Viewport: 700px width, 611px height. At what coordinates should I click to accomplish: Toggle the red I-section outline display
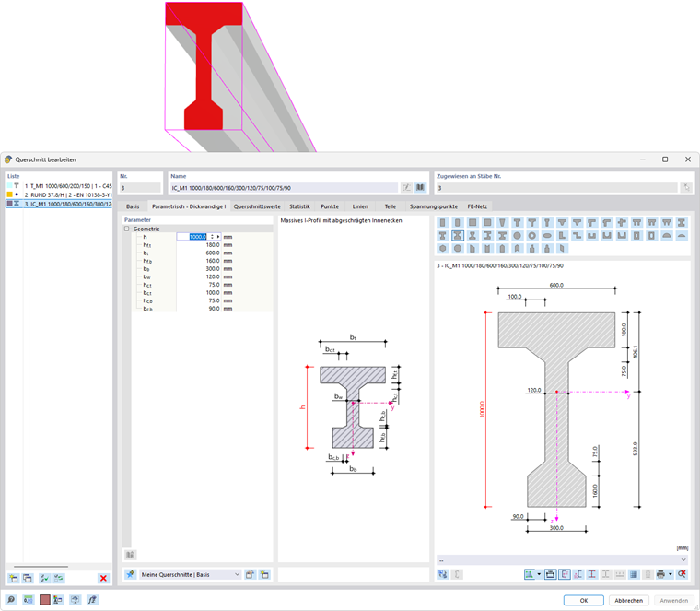pyautogui.click(x=591, y=574)
